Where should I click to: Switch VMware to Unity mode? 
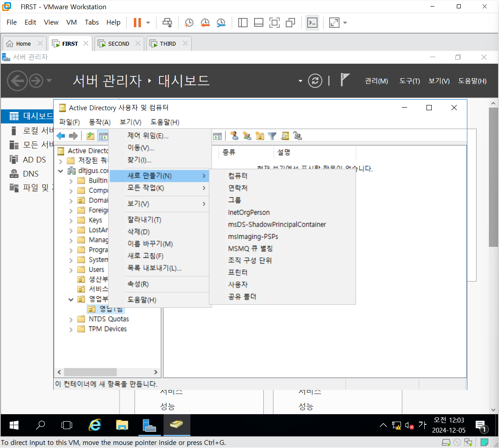coord(290,22)
